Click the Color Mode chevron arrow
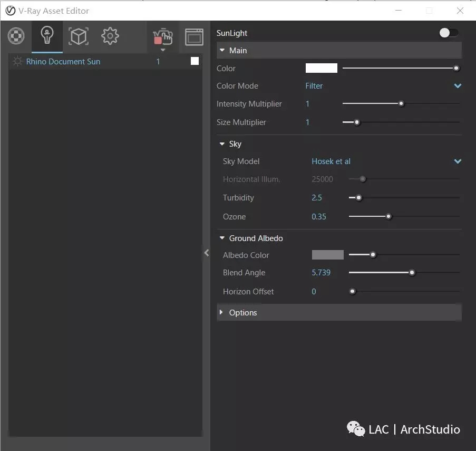The width and height of the screenshot is (476, 451). (x=458, y=86)
